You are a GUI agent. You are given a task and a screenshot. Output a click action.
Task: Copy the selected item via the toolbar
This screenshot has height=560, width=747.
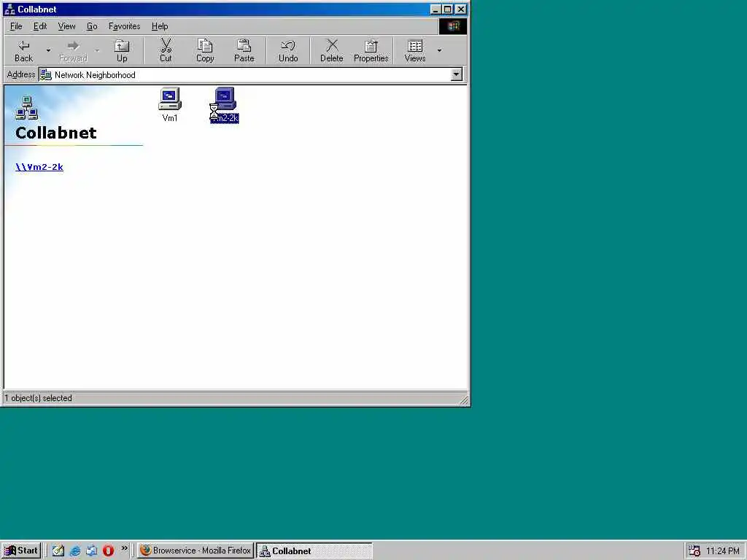205,51
